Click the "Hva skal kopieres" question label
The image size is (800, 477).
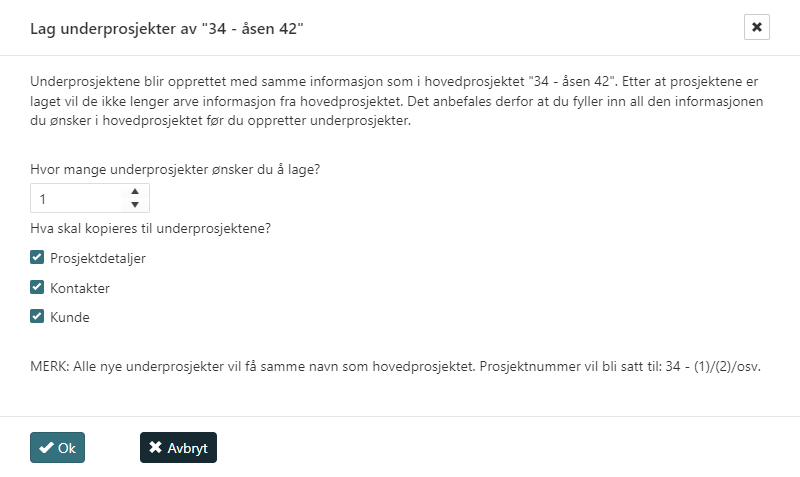151,227
